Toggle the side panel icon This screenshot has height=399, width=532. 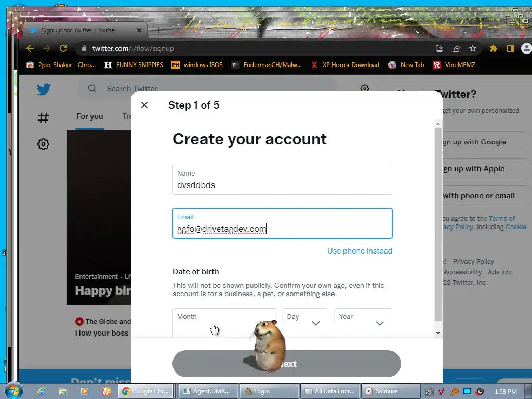(510, 48)
